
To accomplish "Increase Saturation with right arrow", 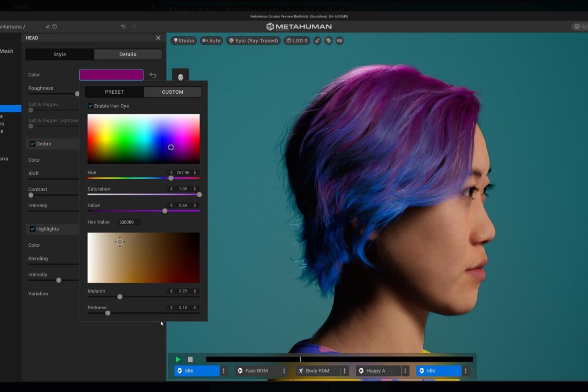I will coord(195,189).
